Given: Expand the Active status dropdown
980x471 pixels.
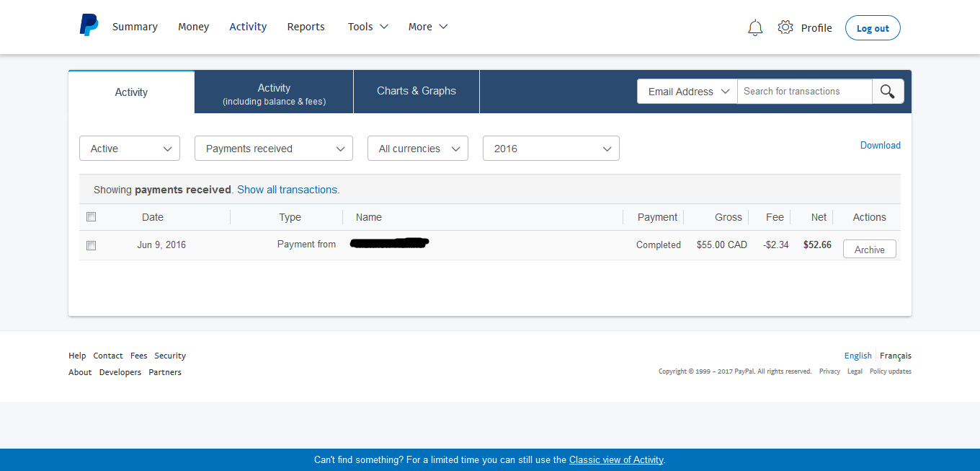Looking at the screenshot, I should (130, 149).
